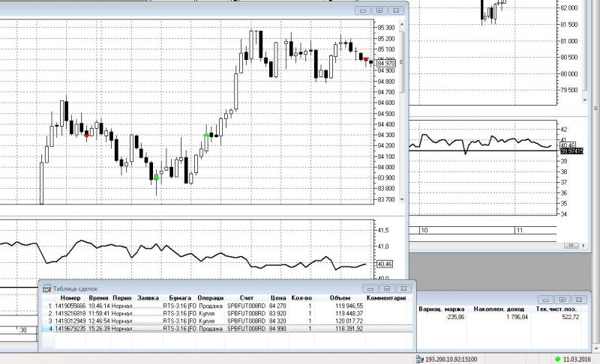The image size is (600, 364).
Task: Click the green buy marker near 83 900
Action: coord(157,178)
